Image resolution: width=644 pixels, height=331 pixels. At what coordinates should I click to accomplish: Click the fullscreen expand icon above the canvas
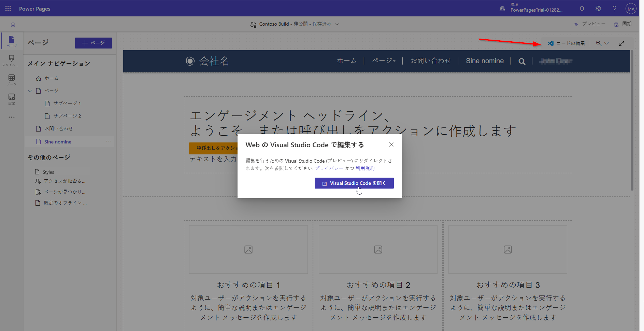point(621,43)
